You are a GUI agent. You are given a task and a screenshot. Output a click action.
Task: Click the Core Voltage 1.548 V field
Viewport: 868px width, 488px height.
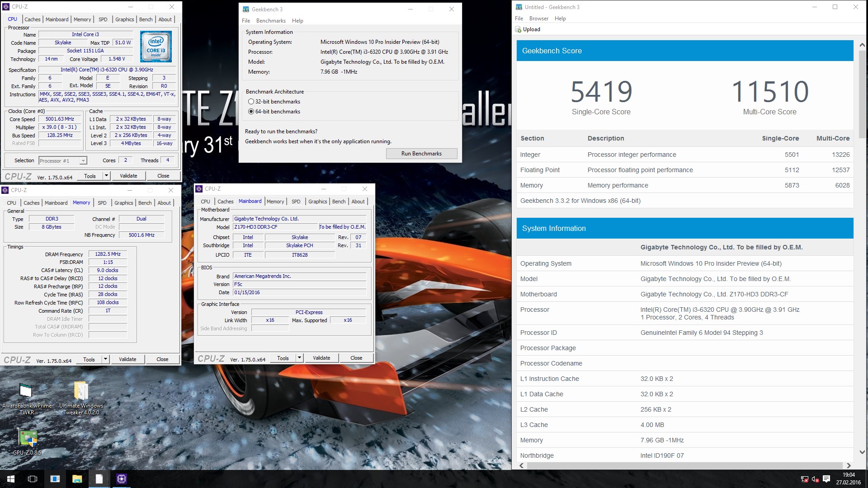click(117, 59)
